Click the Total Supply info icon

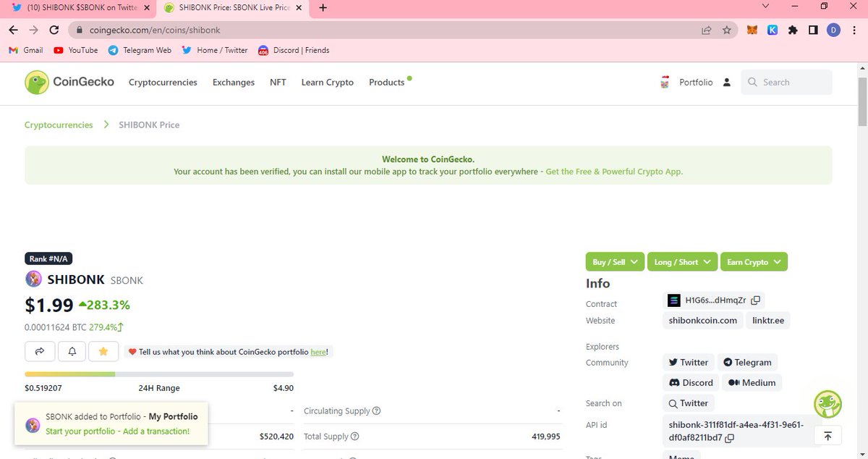pos(354,437)
